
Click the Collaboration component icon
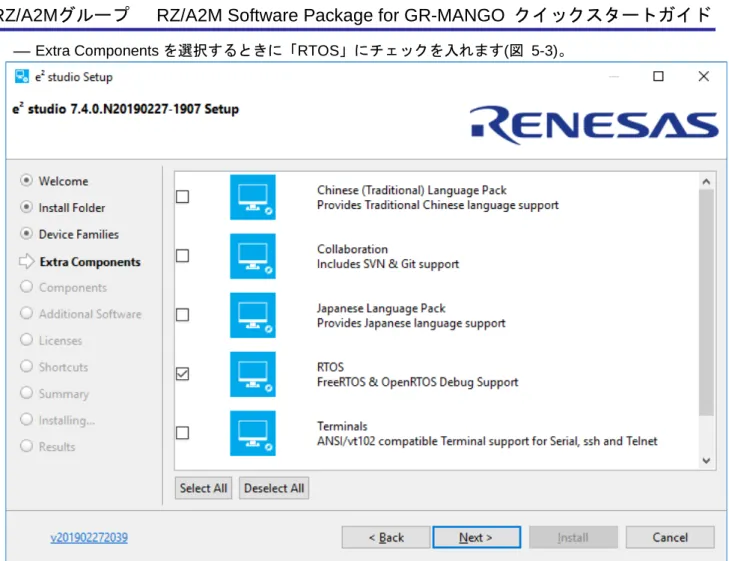(252, 256)
